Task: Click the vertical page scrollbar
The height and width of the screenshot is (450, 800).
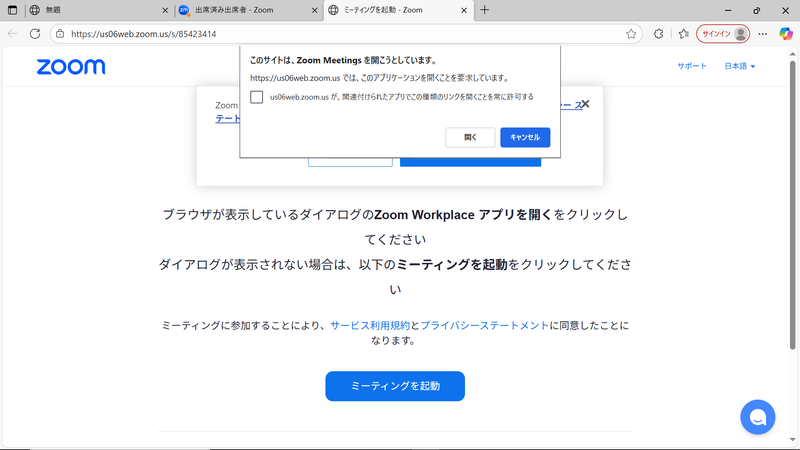Action: (x=792, y=204)
